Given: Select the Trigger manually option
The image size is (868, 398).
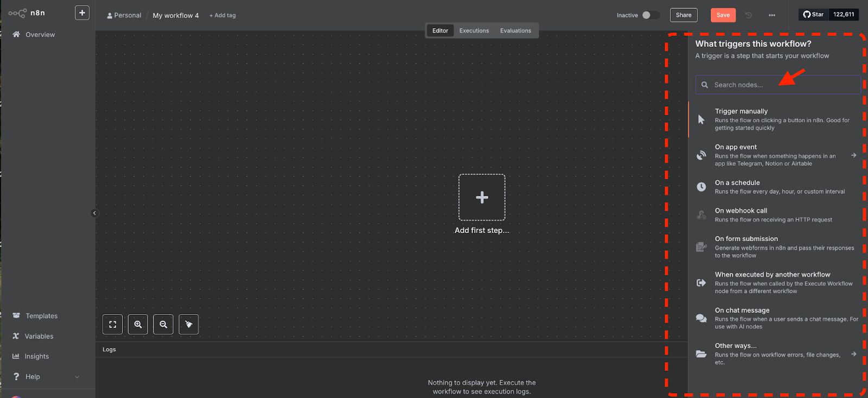Looking at the screenshot, I should pyautogui.click(x=777, y=119).
